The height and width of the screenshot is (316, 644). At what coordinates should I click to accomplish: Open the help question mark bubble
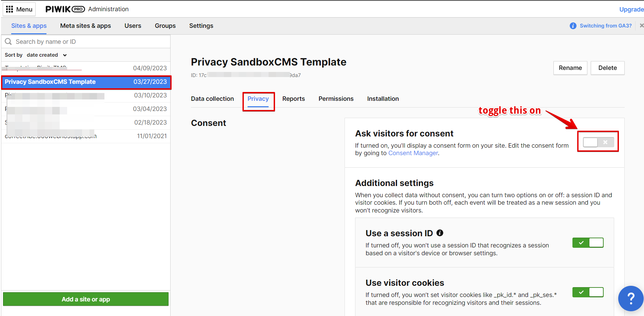tap(631, 298)
